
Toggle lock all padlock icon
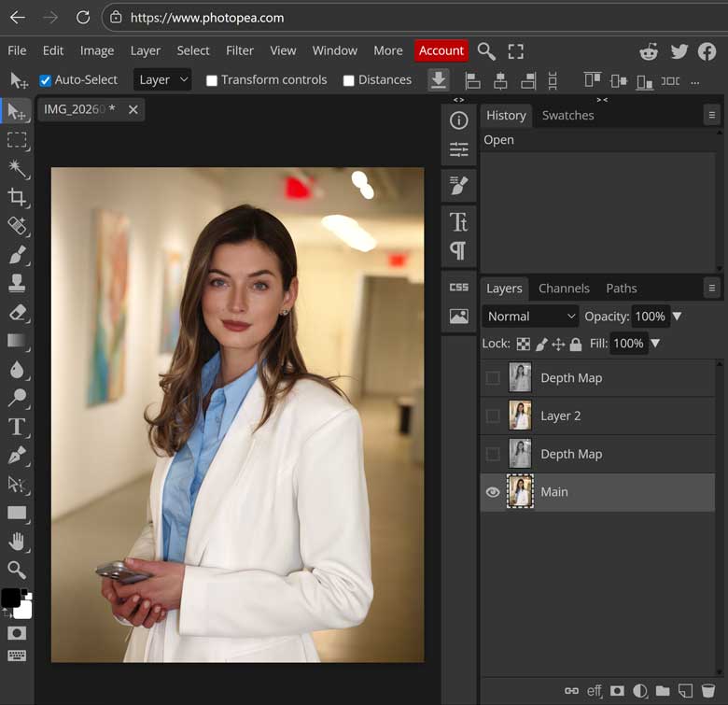coord(576,344)
